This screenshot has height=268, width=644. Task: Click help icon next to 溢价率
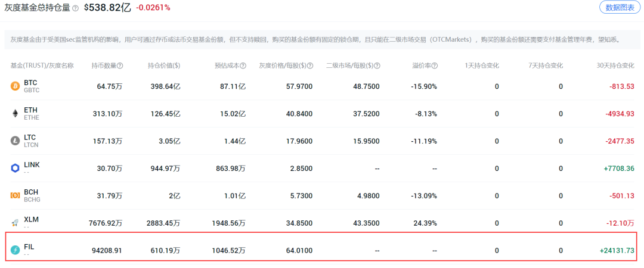(x=435, y=66)
